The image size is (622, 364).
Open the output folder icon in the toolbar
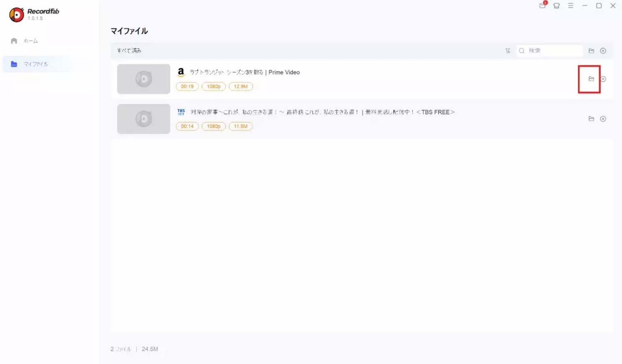pos(591,50)
